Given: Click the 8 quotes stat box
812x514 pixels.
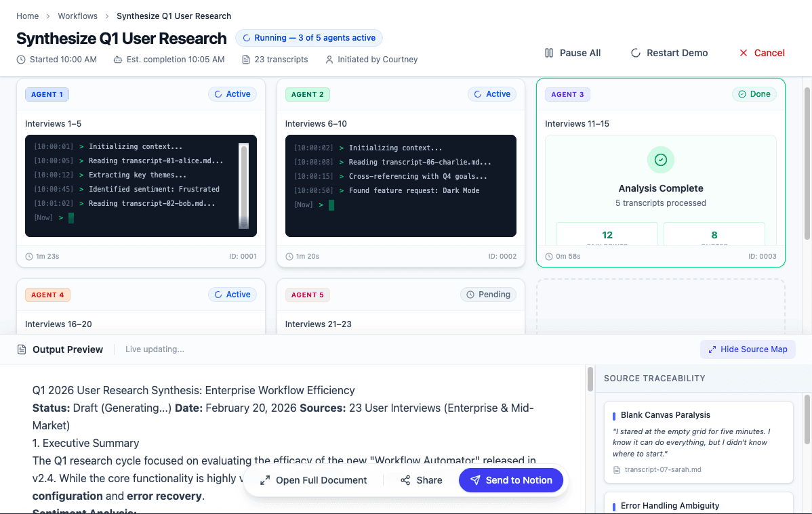Looking at the screenshot, I should click(x=714, y=234).
